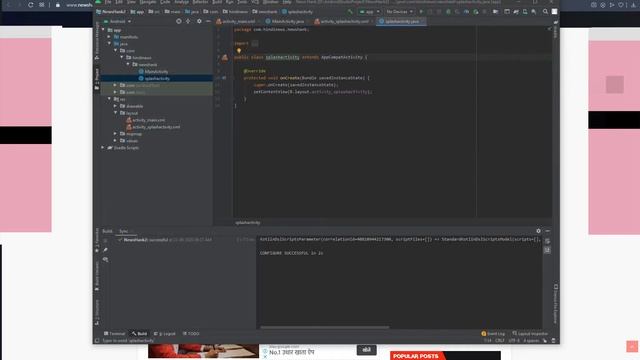Open the Terminal tool window

point(114,334)
